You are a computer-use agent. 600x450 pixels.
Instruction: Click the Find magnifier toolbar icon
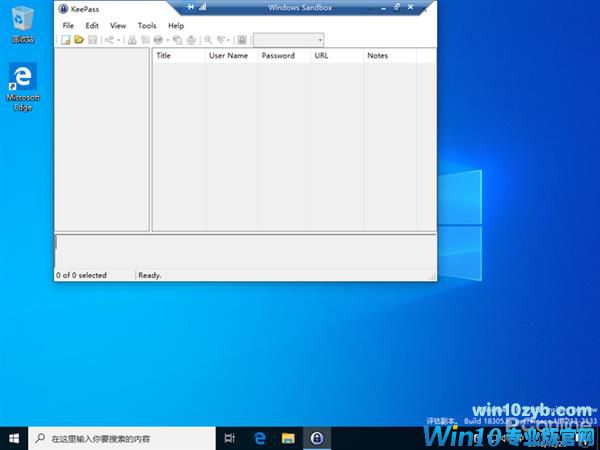(x=208, y=40)
